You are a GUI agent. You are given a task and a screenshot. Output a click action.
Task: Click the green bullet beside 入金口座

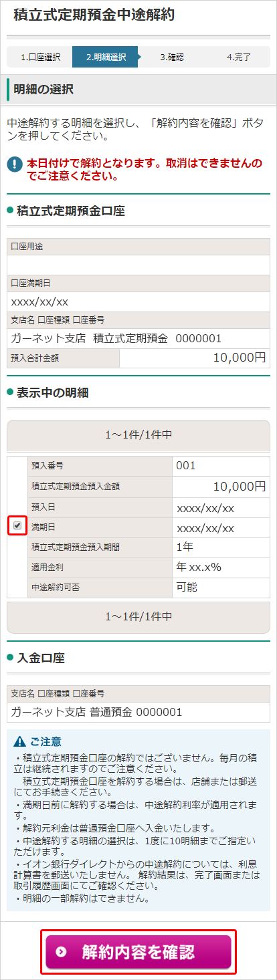coord(10,658)
